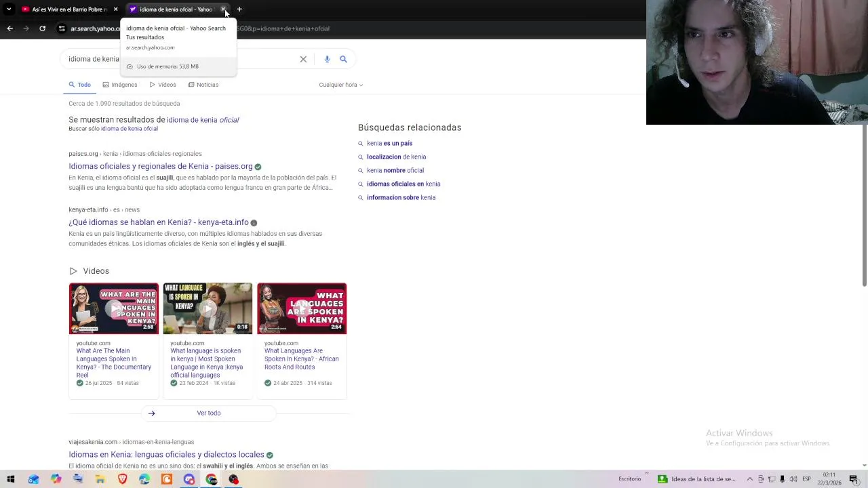
Task: Open related search 'kenia nombre oficial'
Action: click(x=395, y=171)
